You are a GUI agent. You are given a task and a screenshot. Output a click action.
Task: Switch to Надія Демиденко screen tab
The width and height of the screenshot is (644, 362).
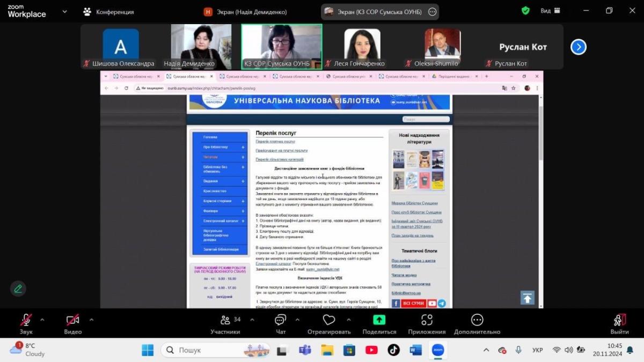tap(245, 12)
